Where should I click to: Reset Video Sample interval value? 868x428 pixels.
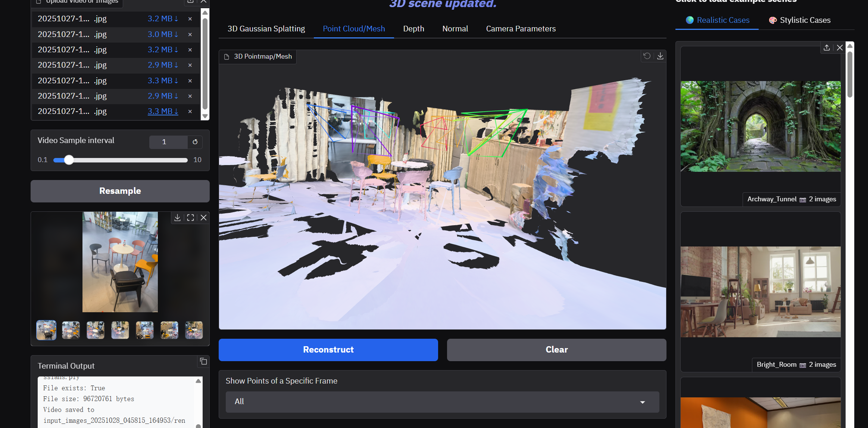pyautogui.click(x=195, y=142)
